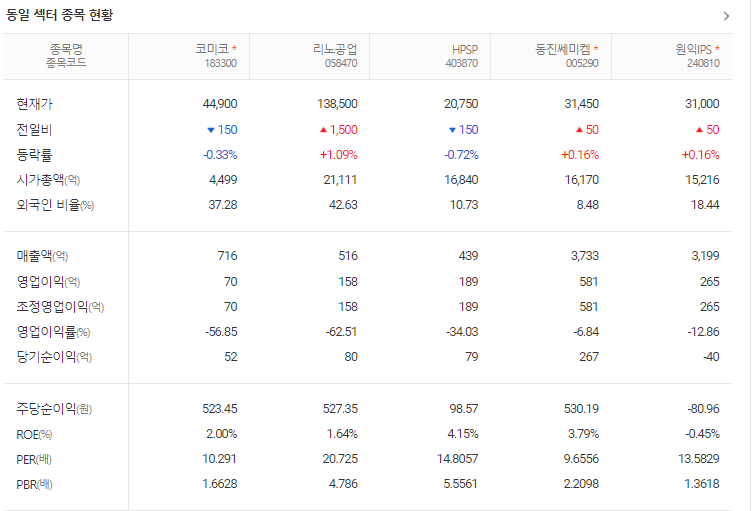Click current price 31,000 for 원익IPS
This screenshot has height=511, width=752.
(702, 104)
